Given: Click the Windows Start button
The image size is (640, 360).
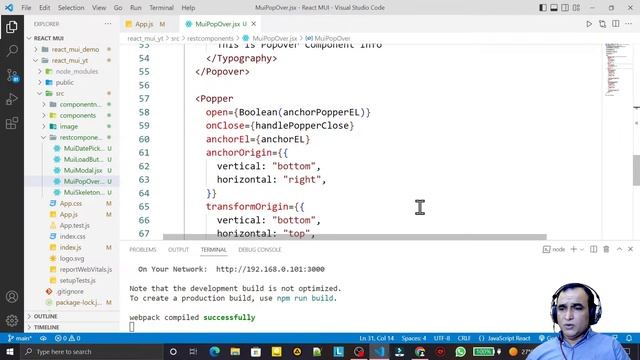Looking at the screenshot, I should (x=9, y=351).
